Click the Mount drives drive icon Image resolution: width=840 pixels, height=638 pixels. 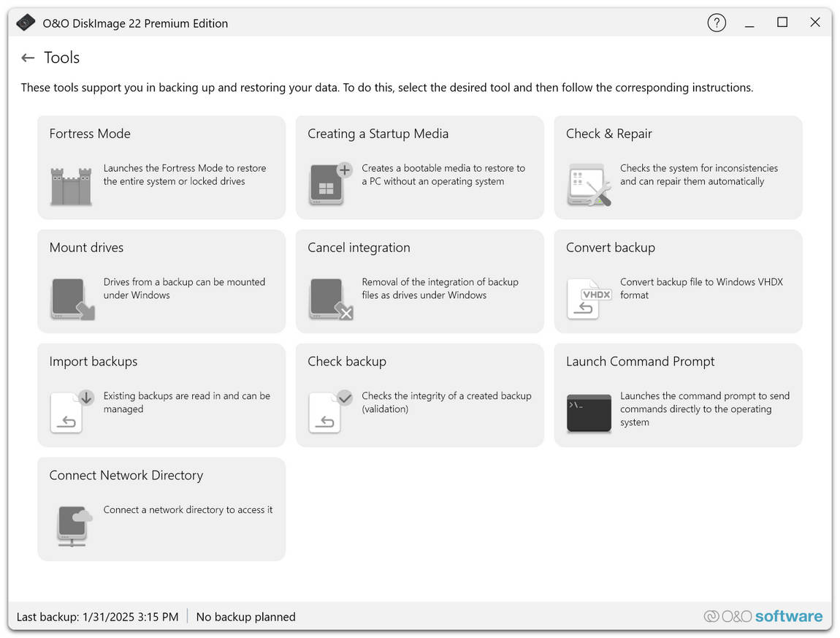(70, 300)
